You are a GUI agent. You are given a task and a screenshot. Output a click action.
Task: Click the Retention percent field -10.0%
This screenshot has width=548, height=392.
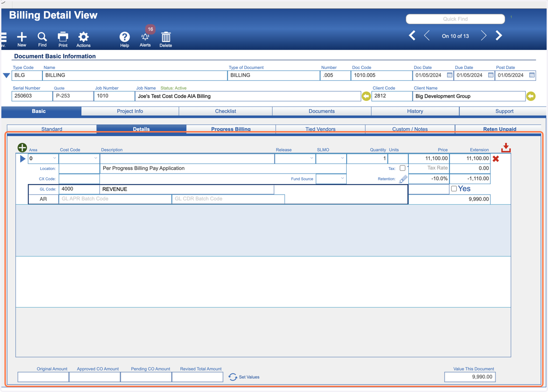tap(429, 179)
